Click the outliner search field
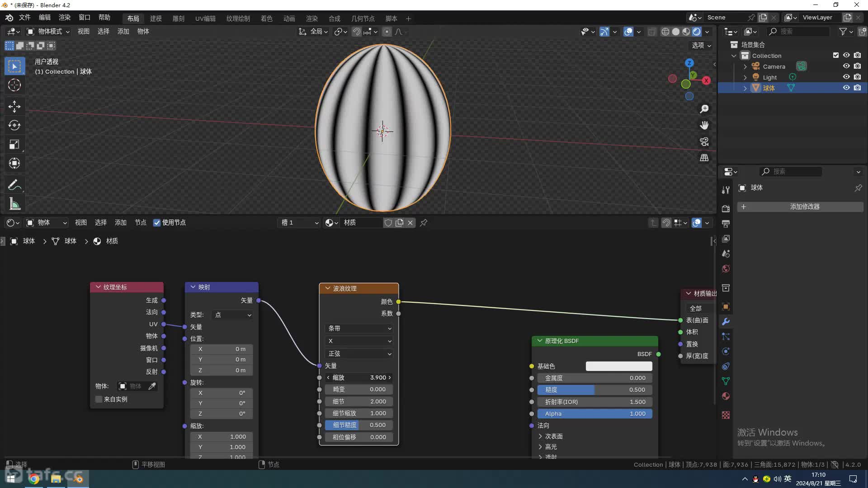This screenshot has width=868, height=488. (798, 32)
